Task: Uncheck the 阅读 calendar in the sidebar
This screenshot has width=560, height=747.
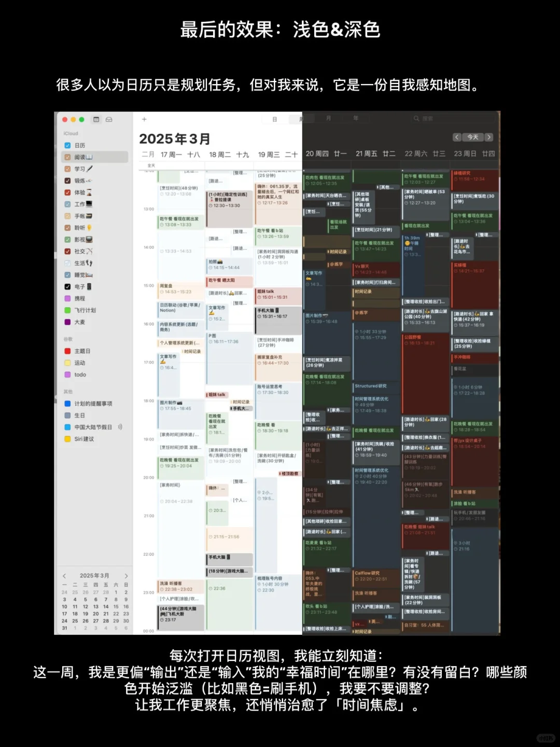Action: [67, 157]
